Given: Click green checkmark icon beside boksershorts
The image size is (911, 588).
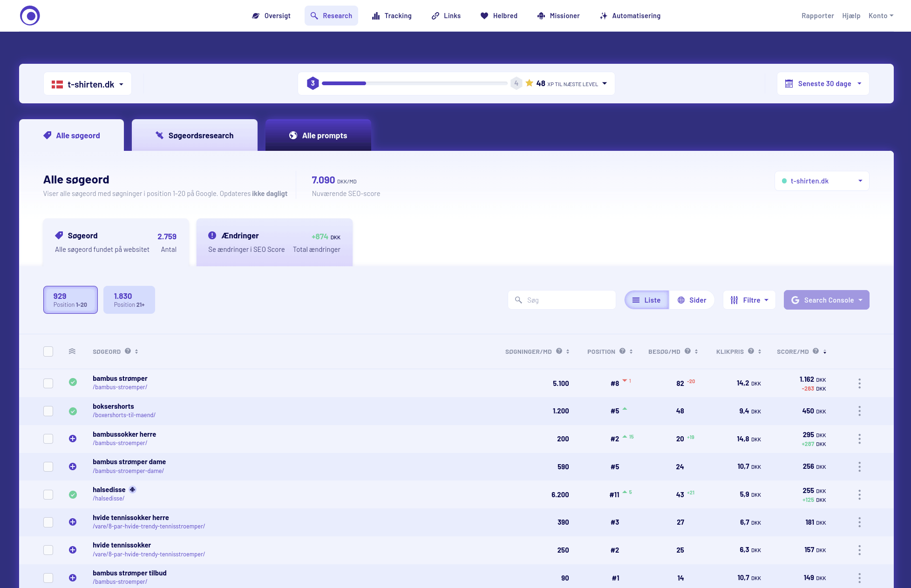Looking at the screenshot, I should pyautogui.click(x=73, y=411).
